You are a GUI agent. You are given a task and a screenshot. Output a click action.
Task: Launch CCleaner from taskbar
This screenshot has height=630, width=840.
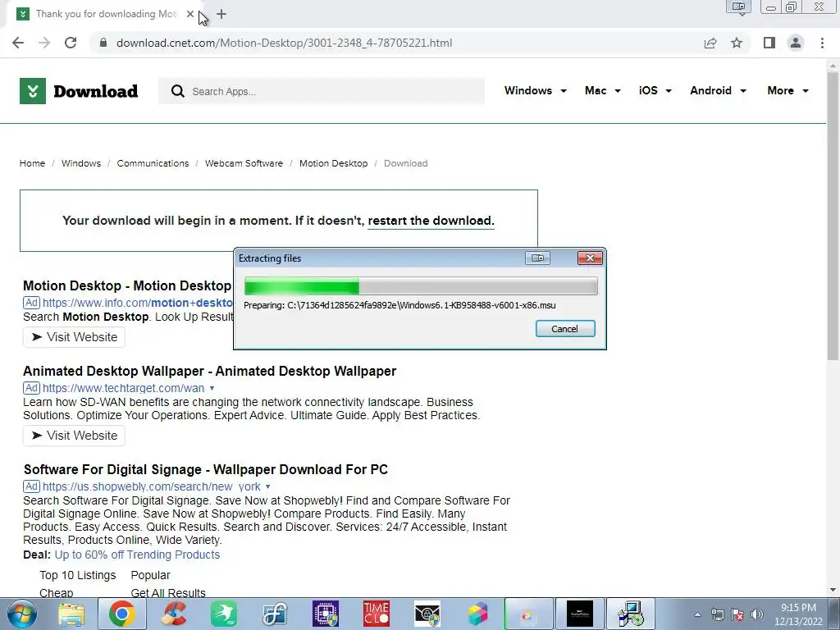coord(173,614)
